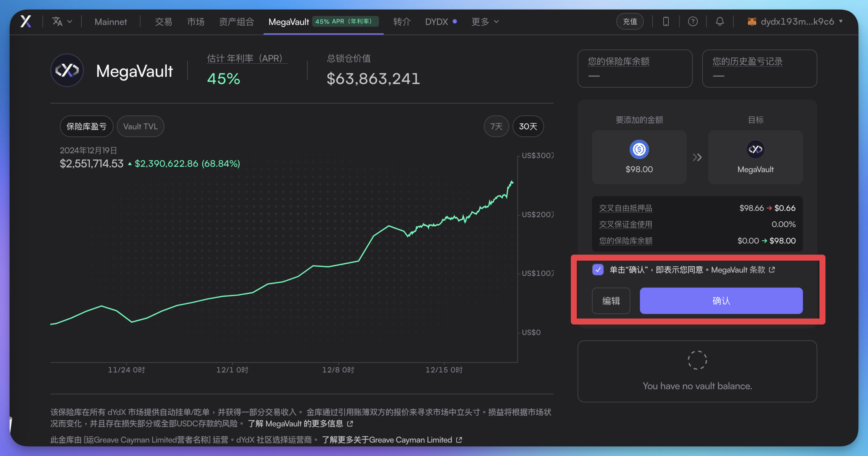The image size is (868, 456).
Task: Click the MegaVault round logo
Action: coord(67,70)
